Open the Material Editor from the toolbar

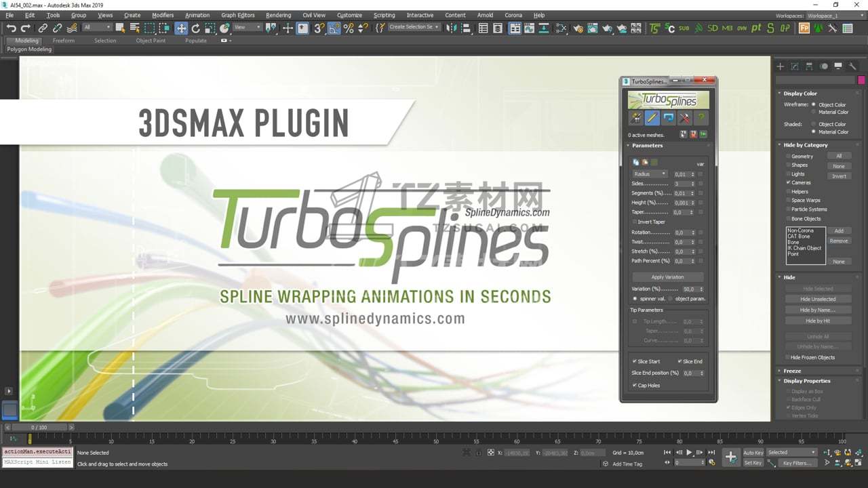[561, 28]
